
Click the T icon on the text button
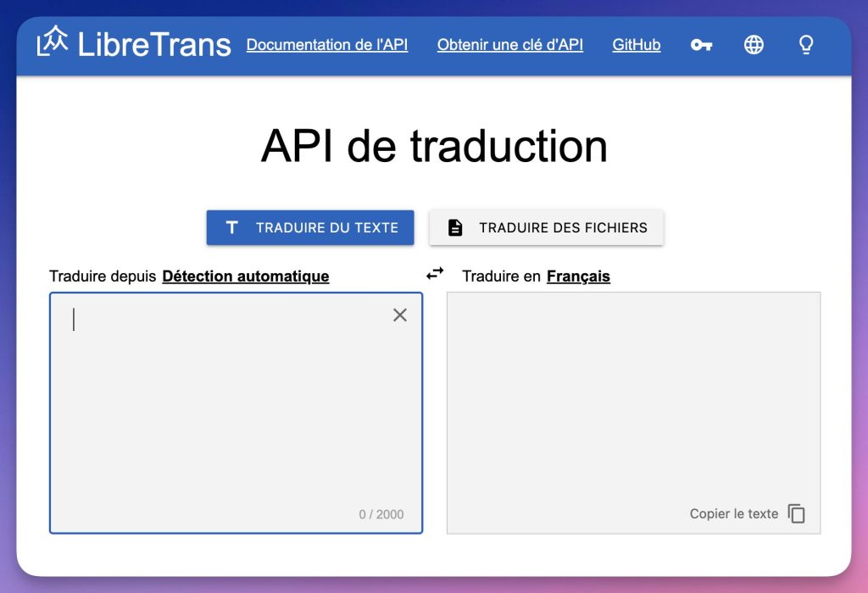coord(231,227)
